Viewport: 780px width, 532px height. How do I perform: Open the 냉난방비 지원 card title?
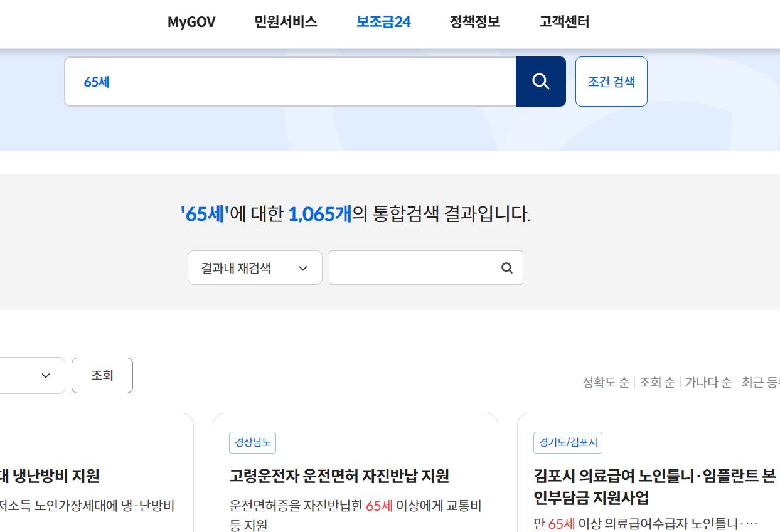[x=50, y=476]
